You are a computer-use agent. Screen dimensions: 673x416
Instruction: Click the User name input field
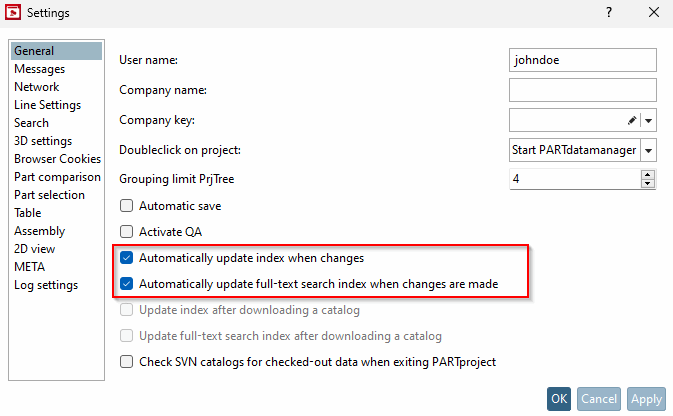582,60
